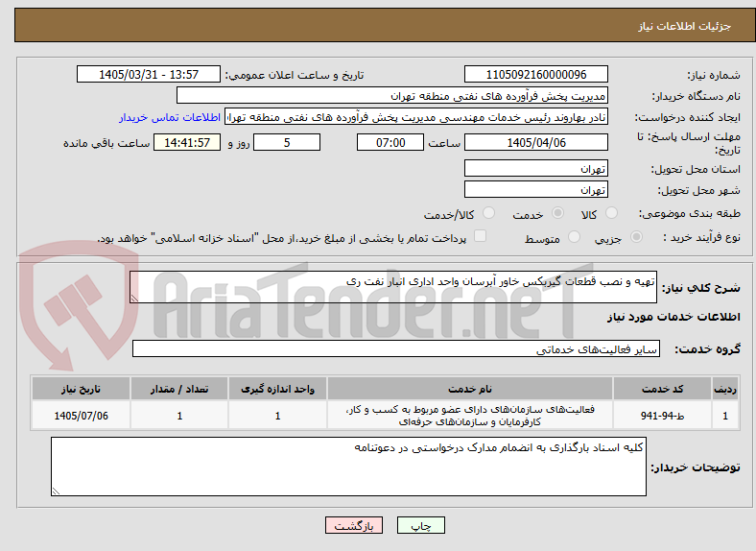Select the کالا radio button
Image resolution: width=756 pixels, height=551 pixels.
point(611,213)
